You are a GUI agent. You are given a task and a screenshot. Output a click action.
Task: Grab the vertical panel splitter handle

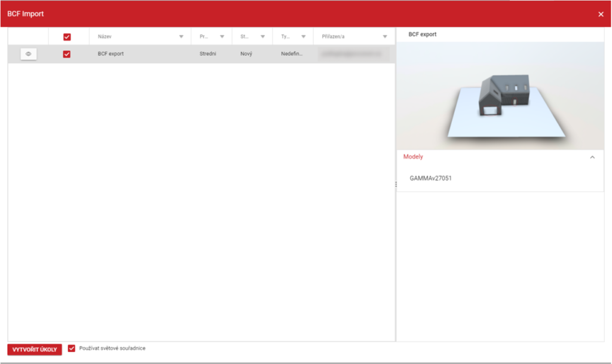(x=396, y=185)
